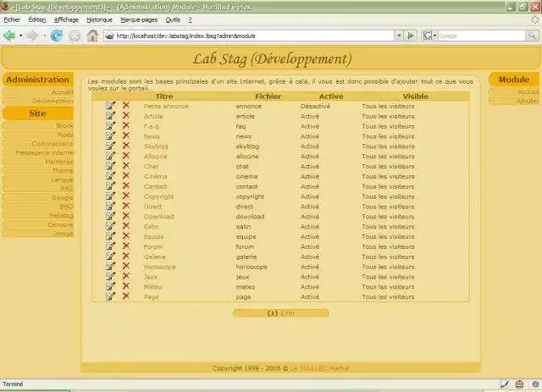Delete the Jeux module
Screen dimensions: 542x392
pyautogui.click(x=126, y=275)
